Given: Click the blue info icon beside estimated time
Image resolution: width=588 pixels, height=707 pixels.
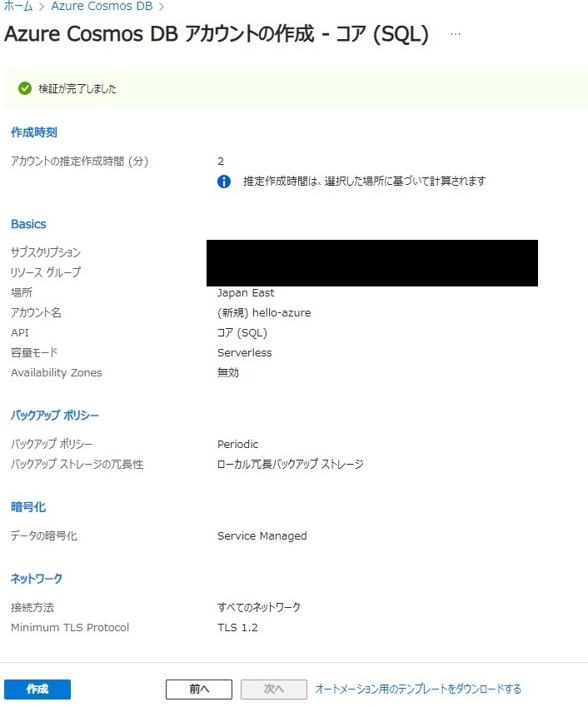Looking at the screenshot, I should (224, 182).
